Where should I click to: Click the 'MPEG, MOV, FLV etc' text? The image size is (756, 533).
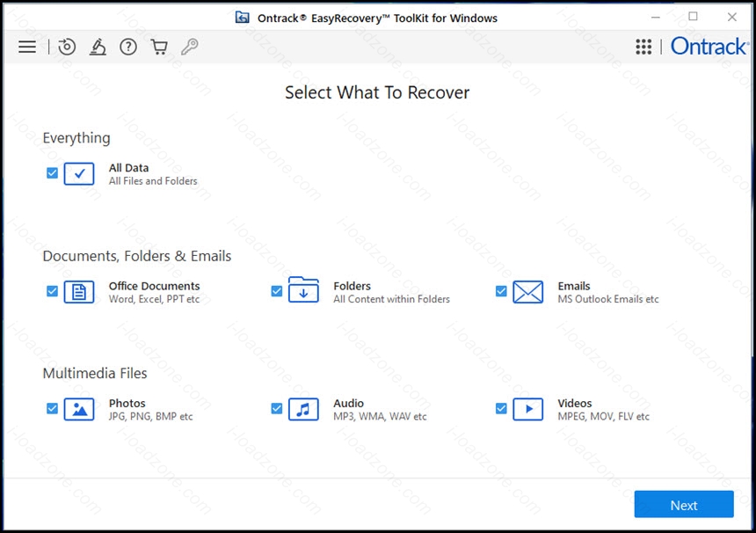point(604,416)
